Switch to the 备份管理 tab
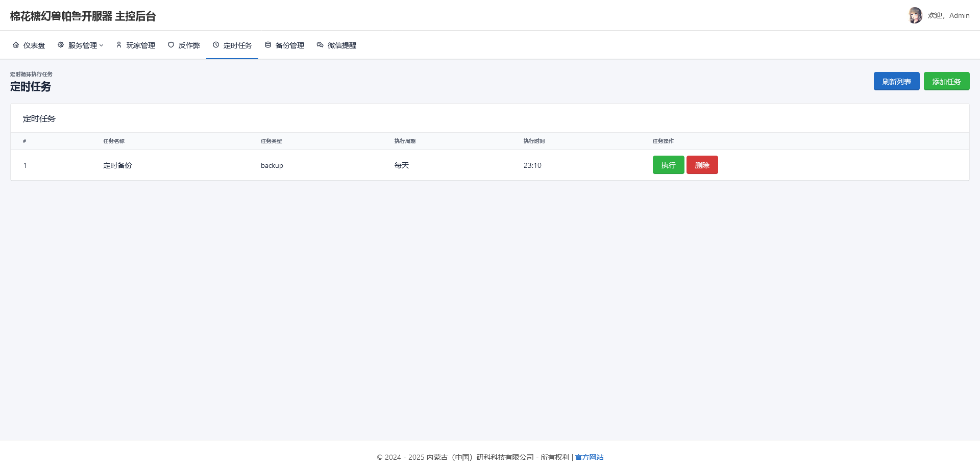The height and width of the screenshot is (473, 980). point(289,45)
